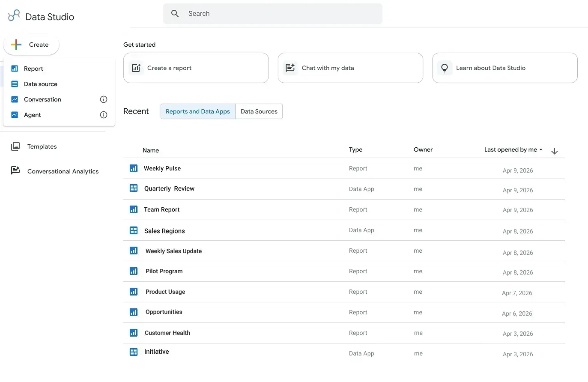Click the Create button
The width and height of the screenshot is (588, 382).
[31, 45]
